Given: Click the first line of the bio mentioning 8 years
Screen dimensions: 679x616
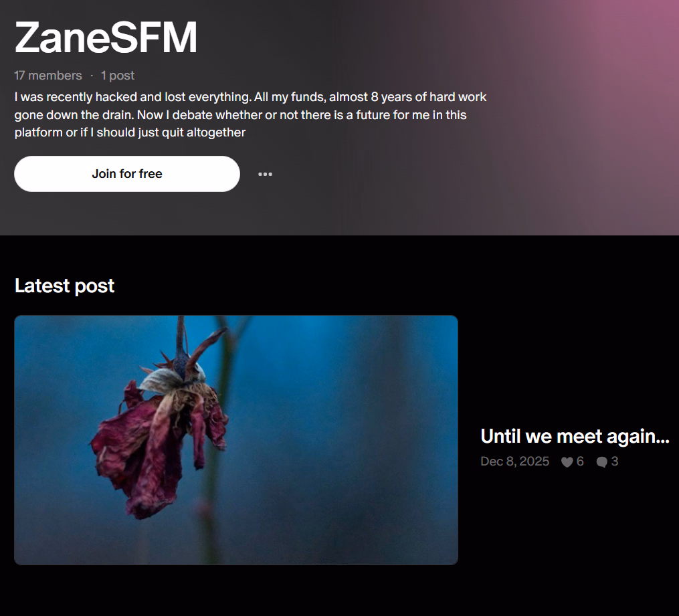Looking at the screenshot, I should tap(250, 96).
